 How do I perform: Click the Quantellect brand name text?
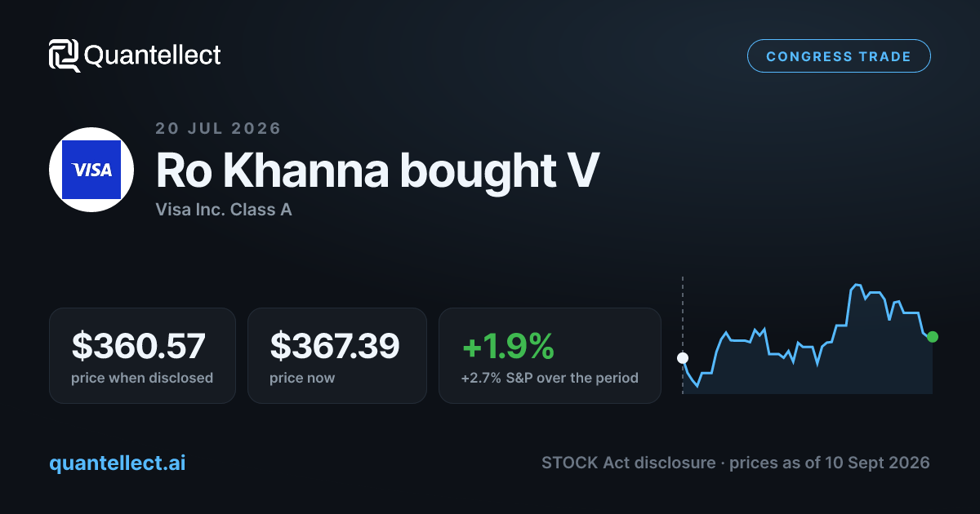153,55
